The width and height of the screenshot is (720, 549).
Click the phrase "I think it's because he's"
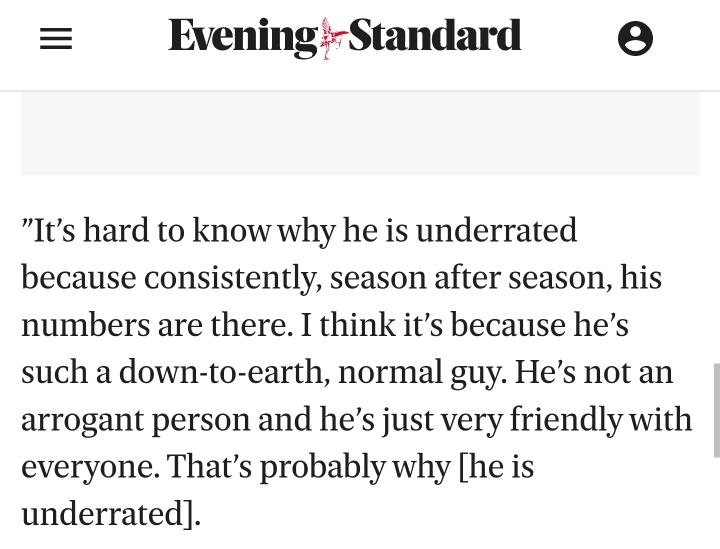pyautogui.click(x=465, y=325)
